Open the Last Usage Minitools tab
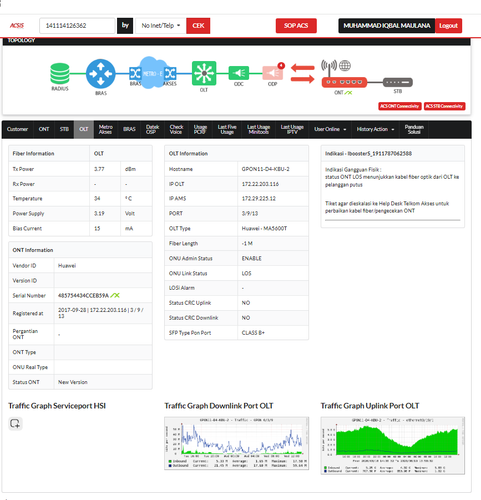481x500 pixels. click(x=259, y=129)
